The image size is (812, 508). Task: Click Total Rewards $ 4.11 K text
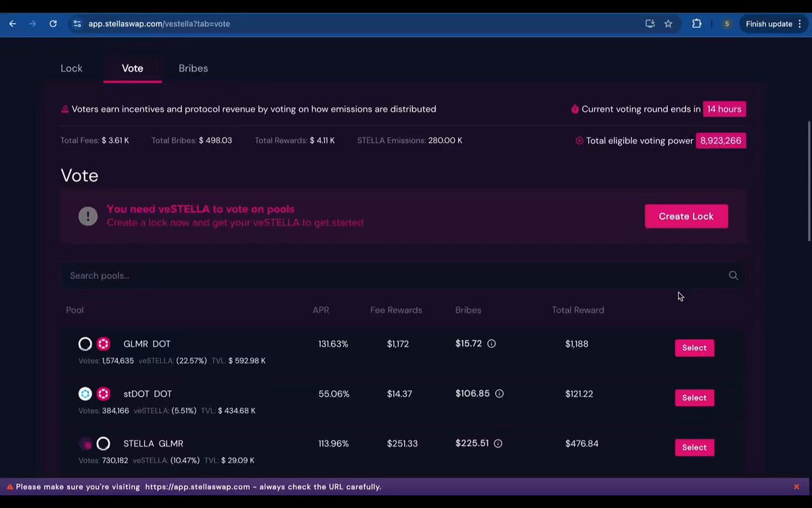294,141
